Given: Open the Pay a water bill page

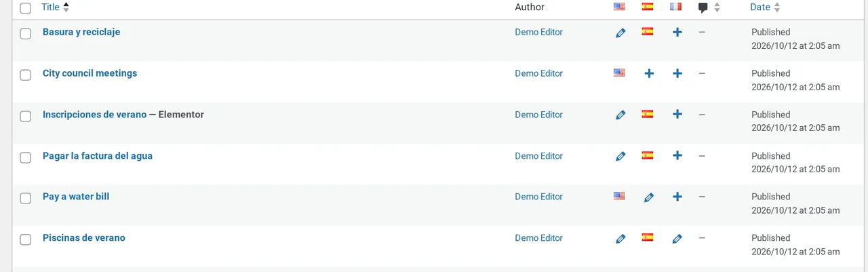Looking at the screenshot, I should pos(76,197).
